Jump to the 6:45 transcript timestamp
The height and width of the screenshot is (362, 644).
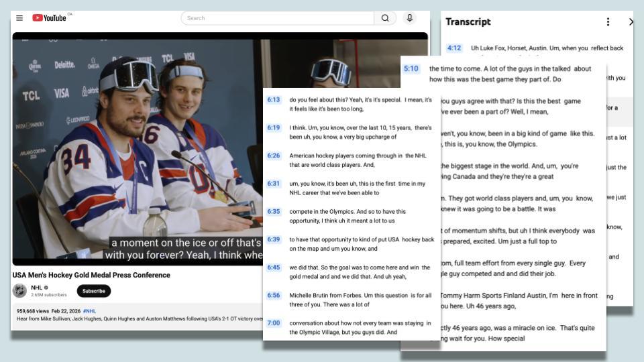(x=273, y=267)
